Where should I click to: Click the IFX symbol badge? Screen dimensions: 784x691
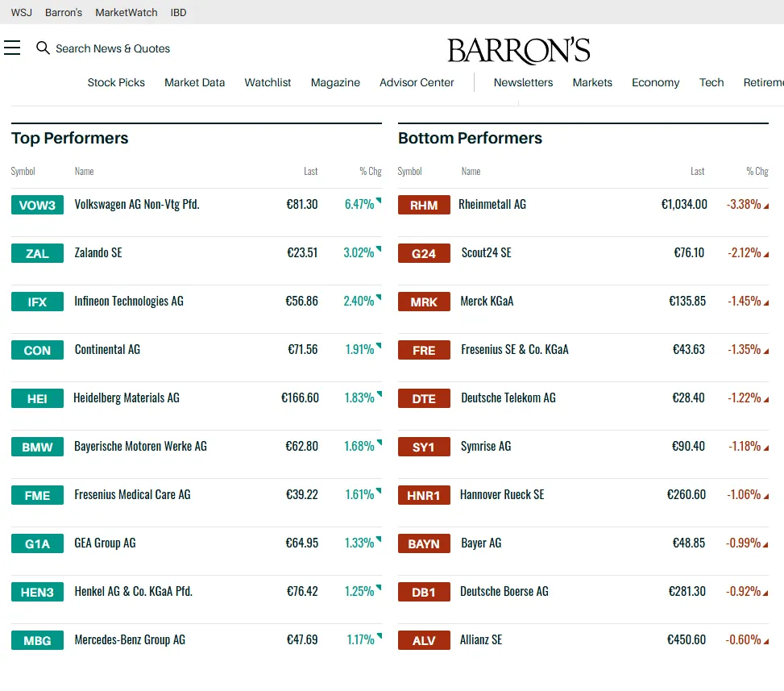pyautogui.click(x=38, y=302)
